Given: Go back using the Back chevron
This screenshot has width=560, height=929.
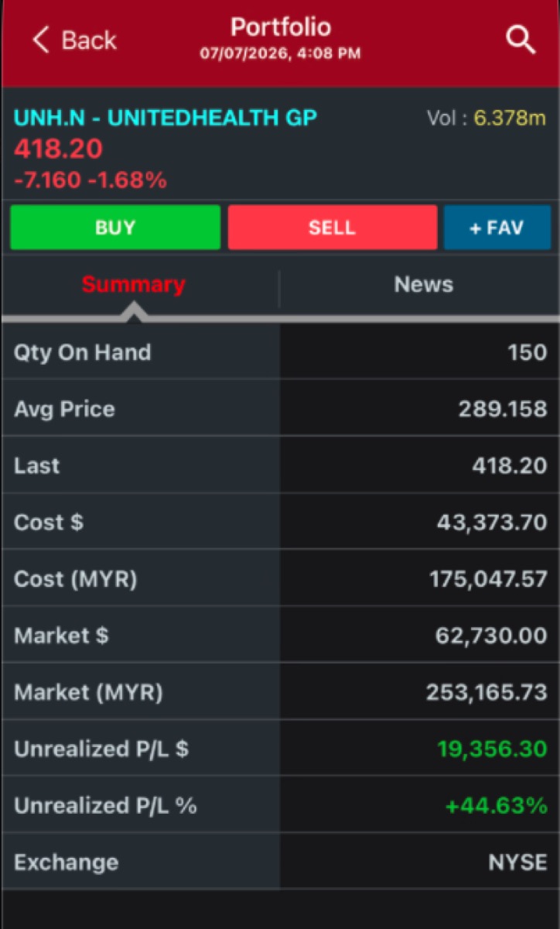Looking at the screenshot, I should coord(74,40).
